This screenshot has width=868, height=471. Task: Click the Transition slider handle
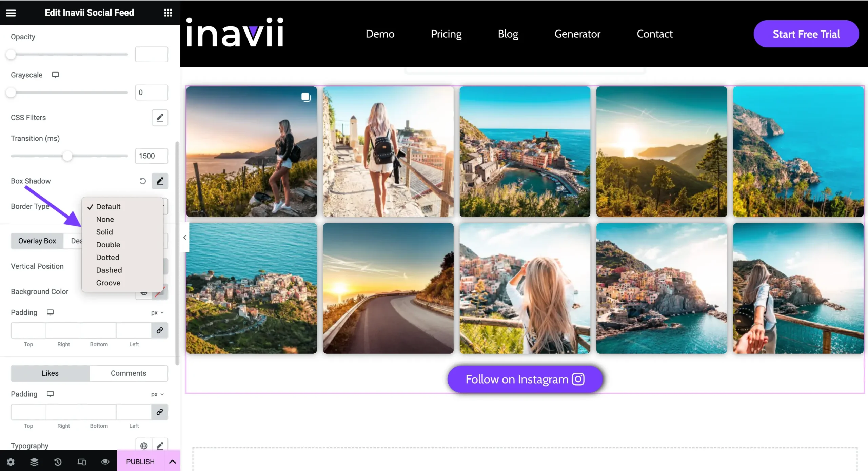[67, 156]
